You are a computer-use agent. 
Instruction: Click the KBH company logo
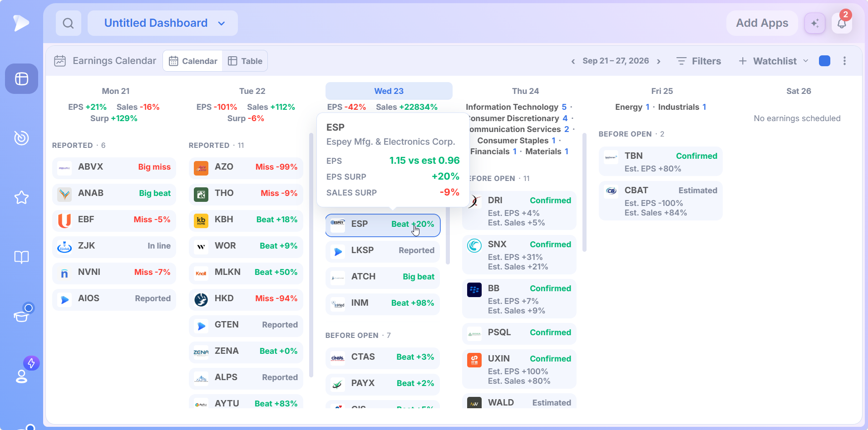(201, 221)
